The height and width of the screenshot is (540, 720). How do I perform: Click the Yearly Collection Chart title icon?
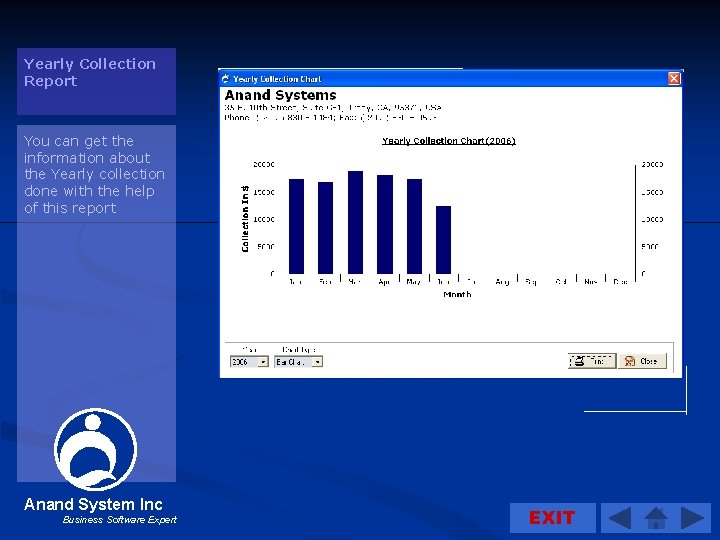[x=225, y=79]
